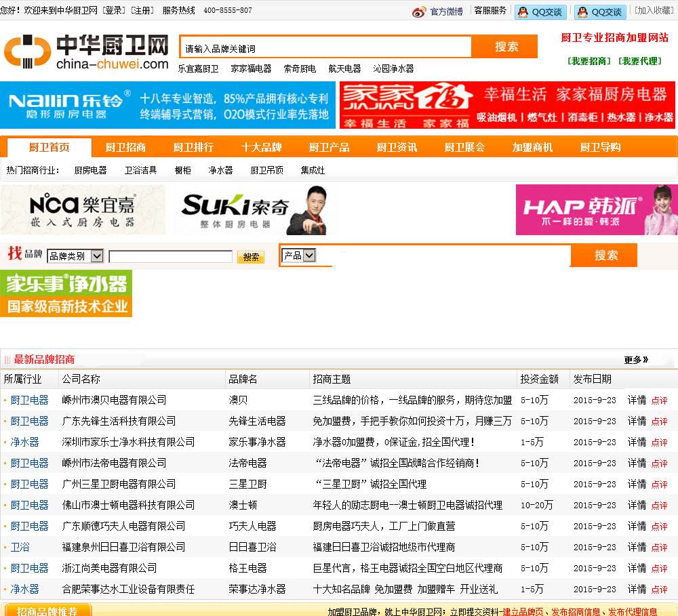This screenshot has height=616, width=678.
Task: Click 净水器 industry link in 深圳市家乐士 row
Action: point(24,443)
